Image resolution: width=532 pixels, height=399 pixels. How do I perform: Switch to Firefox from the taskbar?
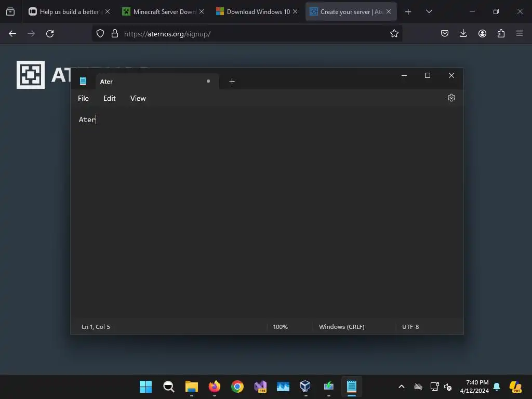coord(215,387)
